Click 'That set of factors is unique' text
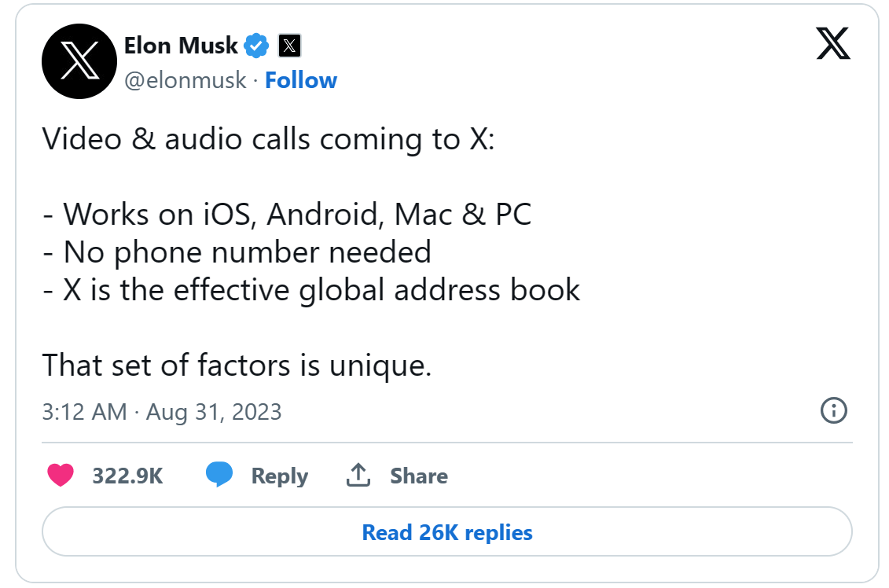The width and height of the screenshot is (889, 588). (237, 365)
